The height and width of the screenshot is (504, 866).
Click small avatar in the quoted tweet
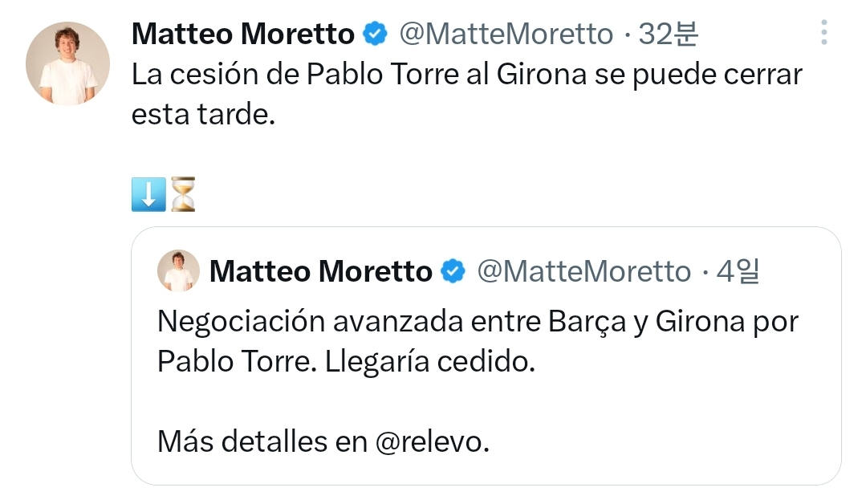tap(178, 270)
